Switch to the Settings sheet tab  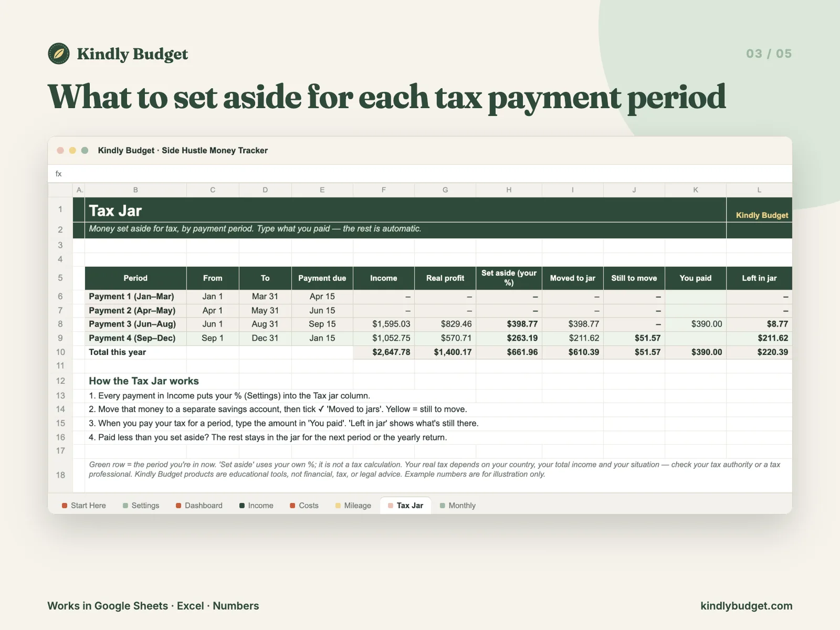click(141, 506)
